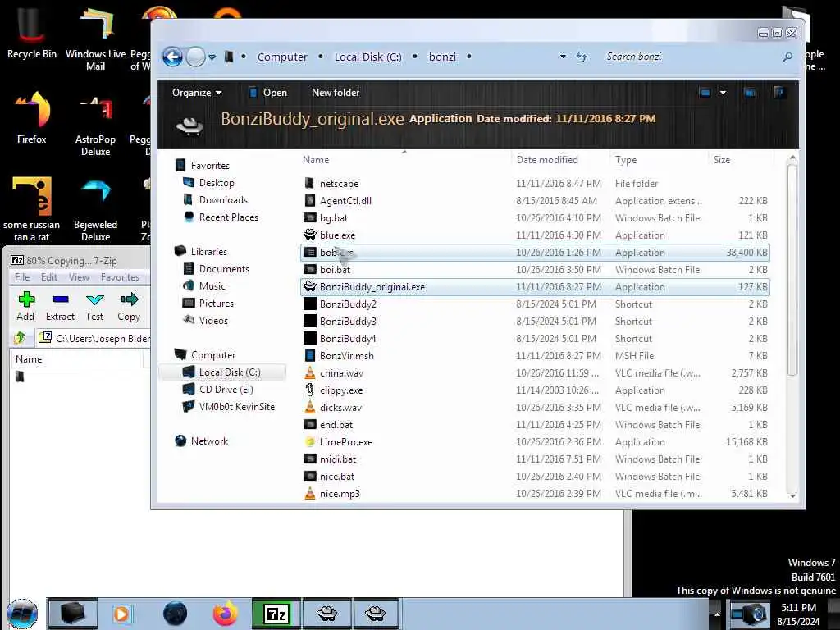Select Videos library
Screen dimensions: 840x630
click(213, 321)
